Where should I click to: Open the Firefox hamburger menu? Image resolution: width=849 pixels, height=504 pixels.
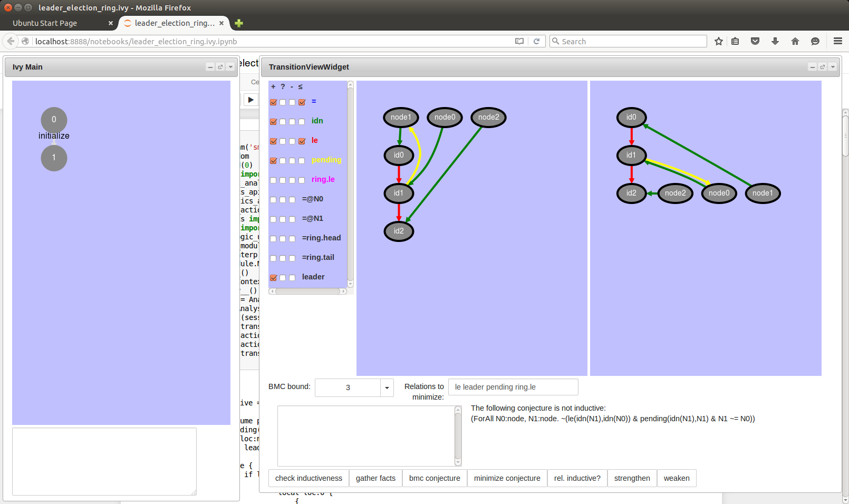[837, 41]
